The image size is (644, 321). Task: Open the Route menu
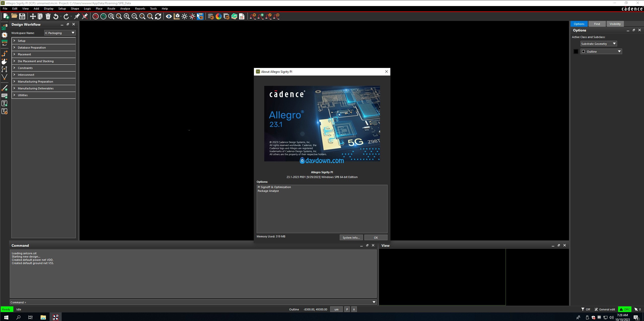(111, 9)
